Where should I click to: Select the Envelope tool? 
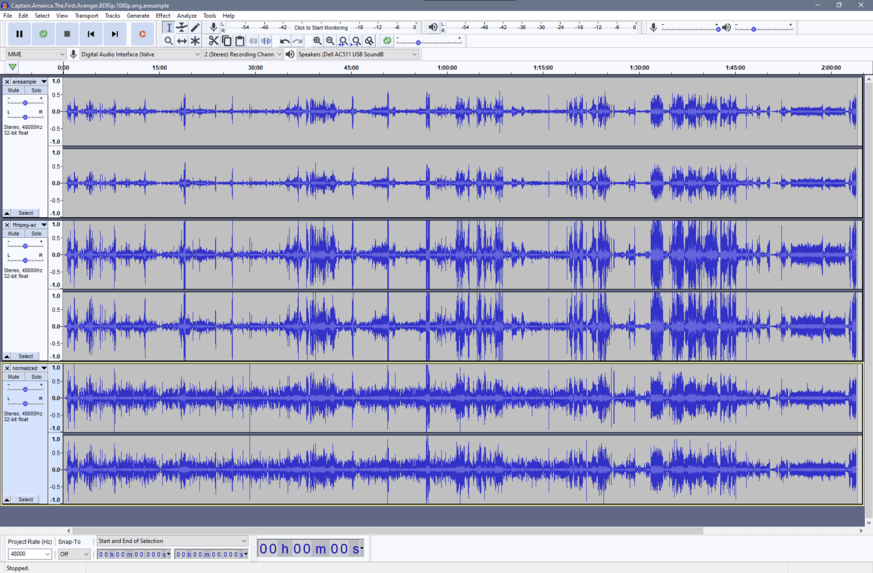click(x=182, y=27)
